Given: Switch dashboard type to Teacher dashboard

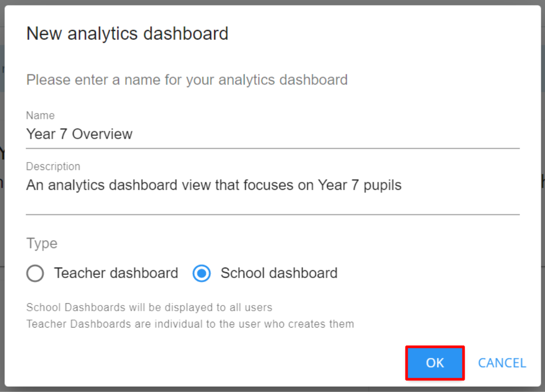Looking at the screenshot, I should 35,273.
